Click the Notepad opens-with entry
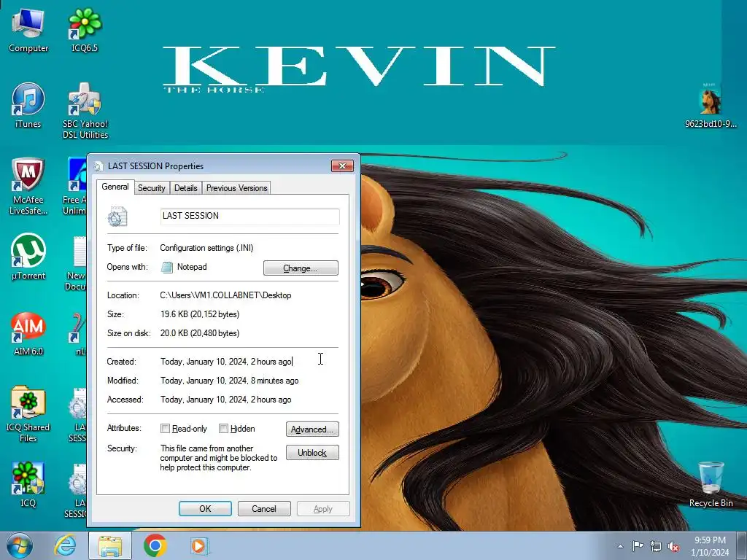 click(x=185, y=267)
